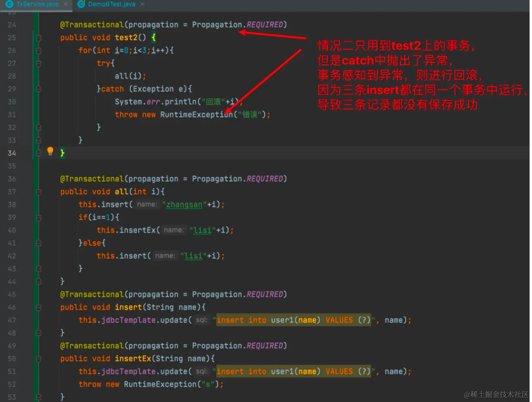532x402 pixels.
Task: Click the if(i==1) condition on line 39
Action: point(99,218)
